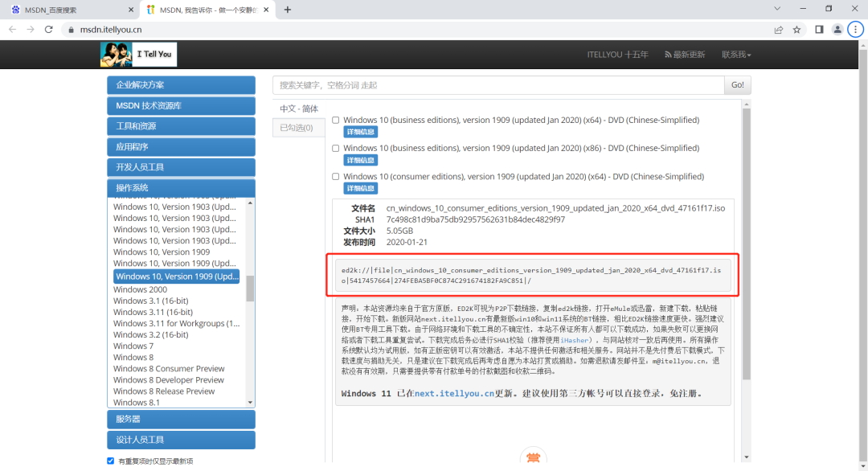Click the I Tell You site logo
This screenshot has width=868, height=471.
click(138, 54)
